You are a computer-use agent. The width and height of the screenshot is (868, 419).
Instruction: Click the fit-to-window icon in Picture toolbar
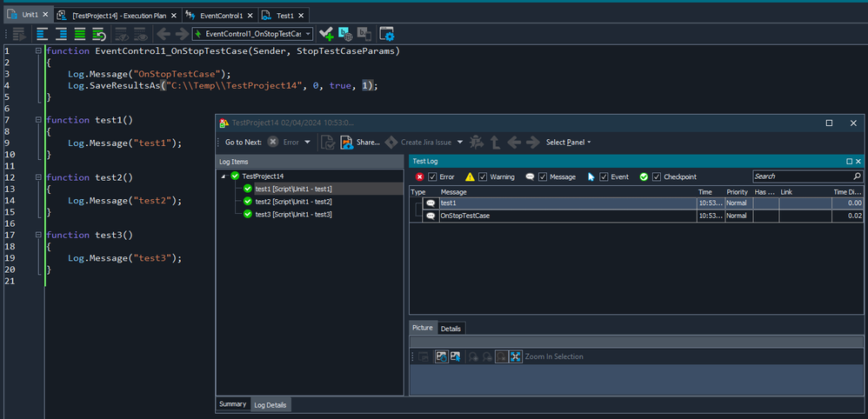pyautogui.click(x=515, y=356)
